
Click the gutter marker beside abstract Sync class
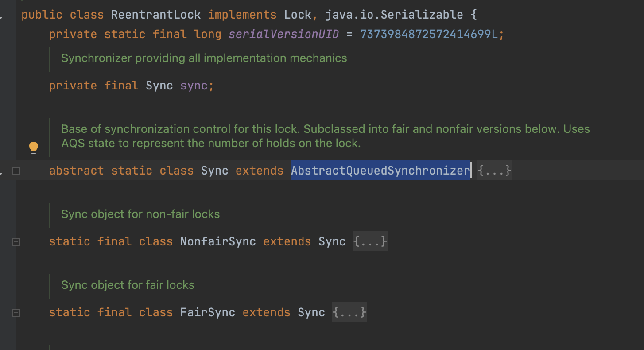(1, 171)
